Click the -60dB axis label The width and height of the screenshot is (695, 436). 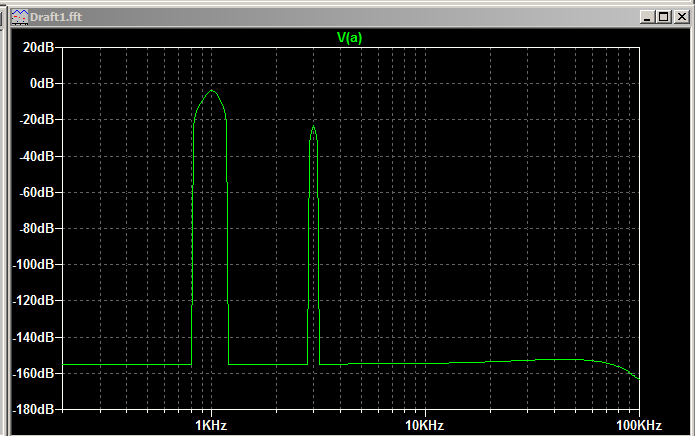pos(37,192)
